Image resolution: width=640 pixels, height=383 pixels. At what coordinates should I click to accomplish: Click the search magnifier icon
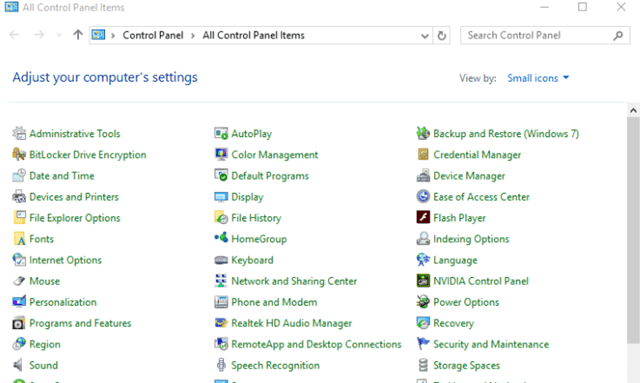(618, 36)
